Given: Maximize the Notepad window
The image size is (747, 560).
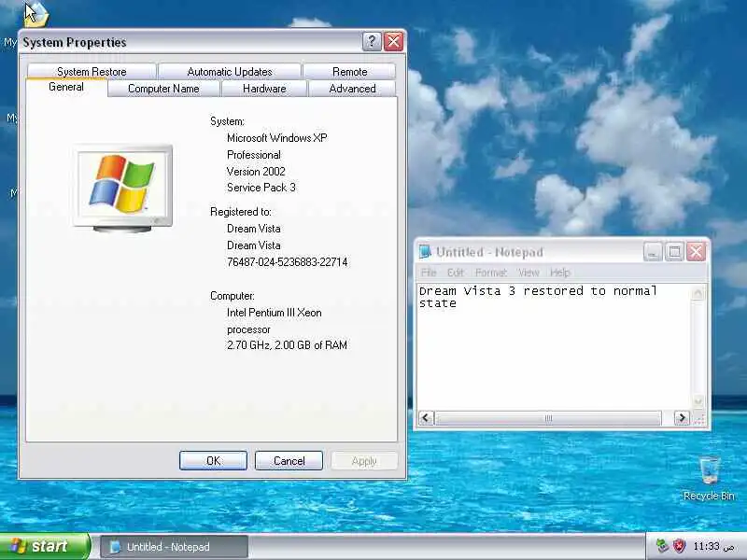Looking at the screenshot, I should (x=674, y=251).
